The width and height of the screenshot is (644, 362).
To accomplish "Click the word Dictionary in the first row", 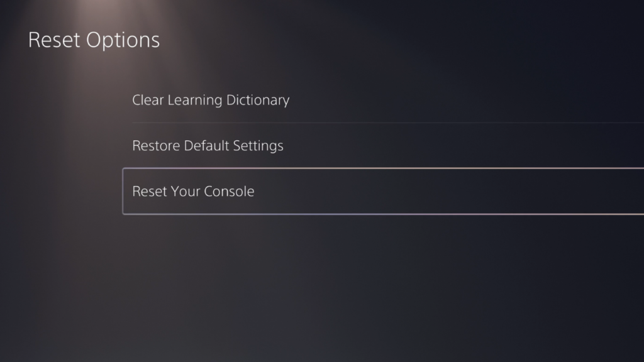I will click(257, 100).
